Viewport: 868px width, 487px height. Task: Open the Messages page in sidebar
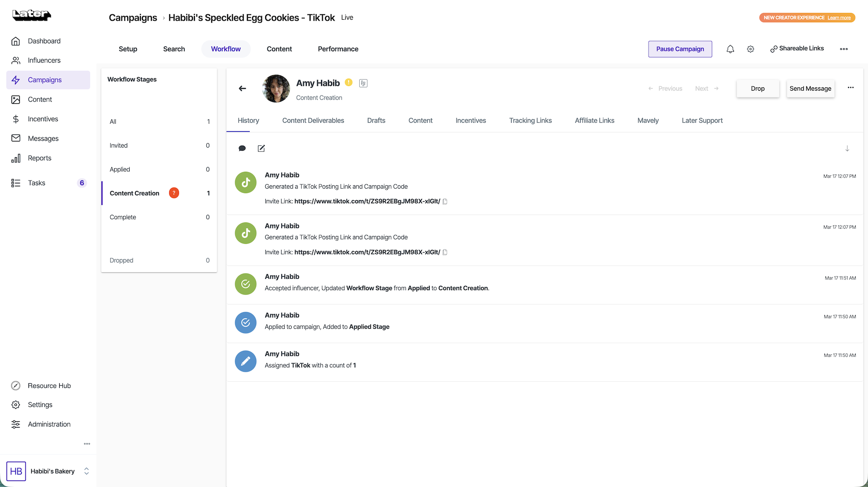click(43, 139)
